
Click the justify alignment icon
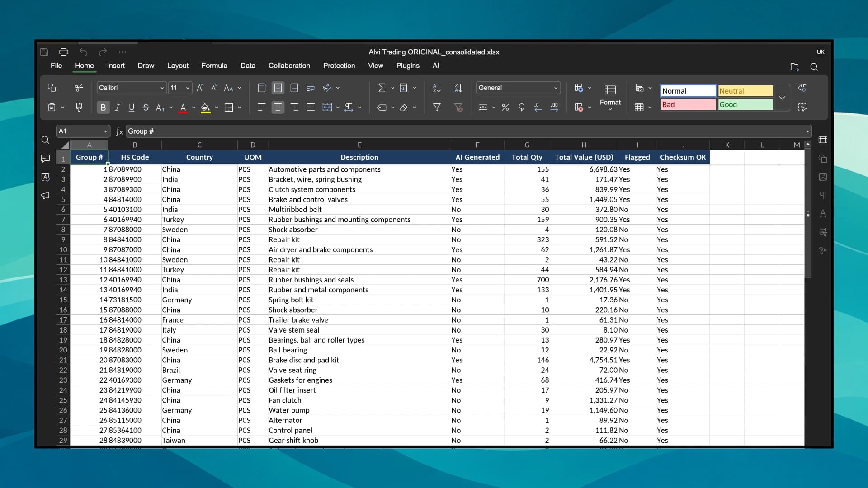point(311,107)
